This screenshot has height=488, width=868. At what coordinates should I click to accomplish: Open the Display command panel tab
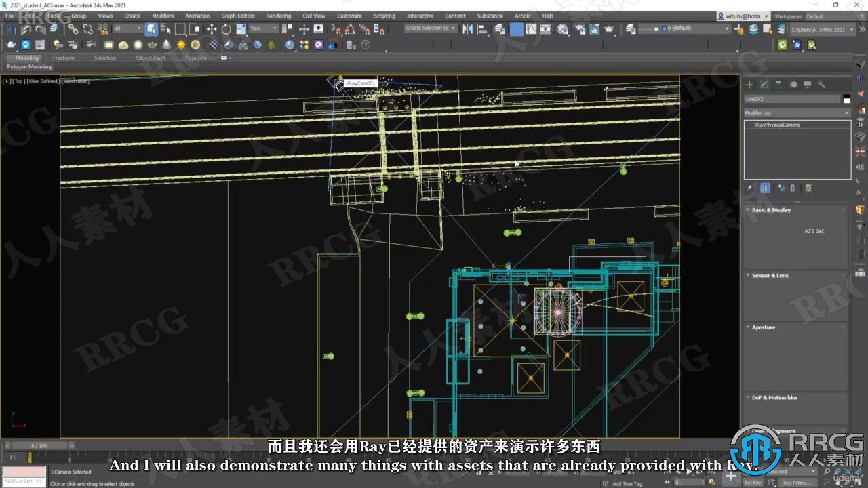tap(807, 85)
